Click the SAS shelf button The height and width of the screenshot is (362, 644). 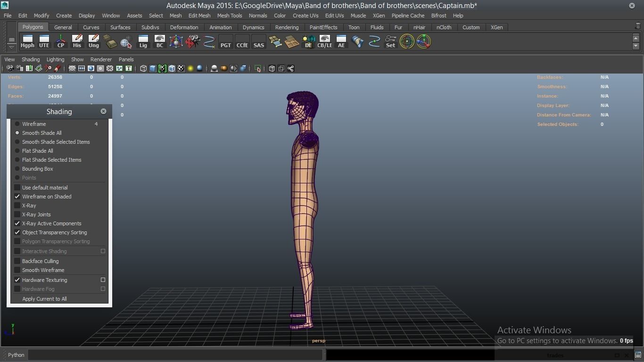[258, 41]
